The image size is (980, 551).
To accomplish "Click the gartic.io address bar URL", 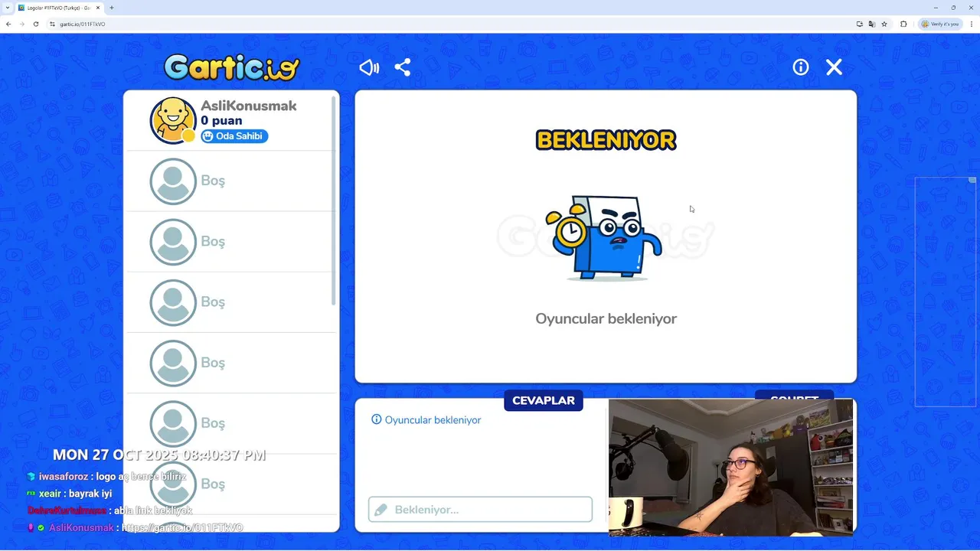I will (x=83, y=24).
